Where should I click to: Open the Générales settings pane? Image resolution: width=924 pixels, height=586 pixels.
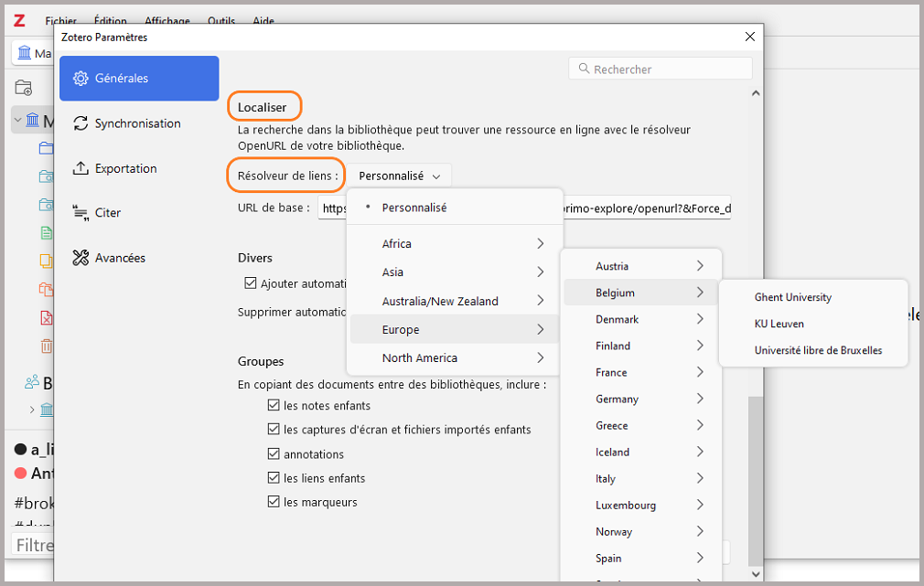[139, 79]
